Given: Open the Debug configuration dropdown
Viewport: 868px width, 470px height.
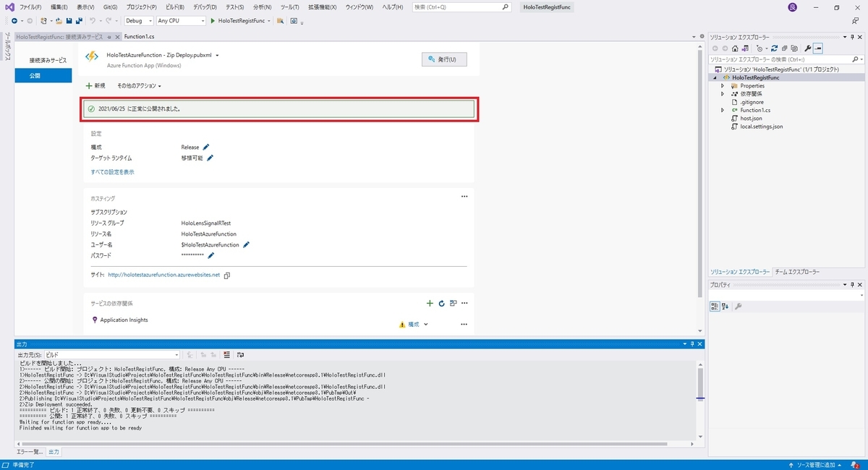Looking at the screenshot, I should [x=139, y=21].
